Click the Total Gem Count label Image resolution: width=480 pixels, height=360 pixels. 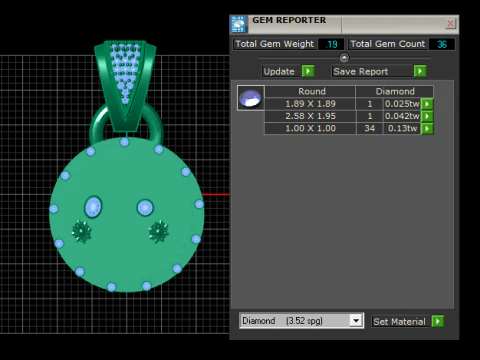[x=388, y=44]
